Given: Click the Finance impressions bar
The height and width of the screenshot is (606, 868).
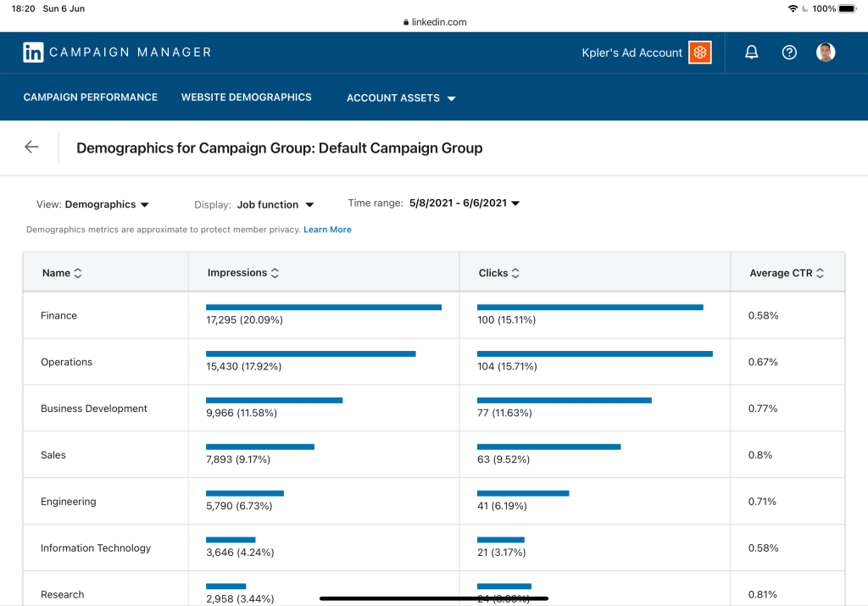Looking at the screenshot, I should (323, 307).
